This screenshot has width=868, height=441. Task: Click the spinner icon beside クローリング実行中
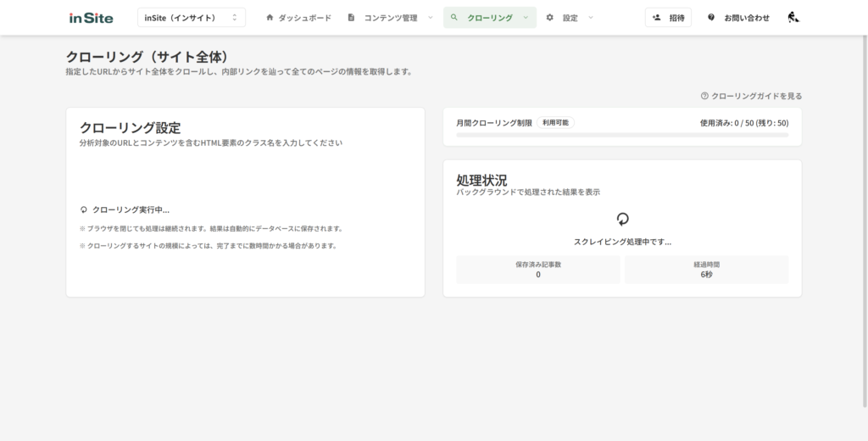click(83, 209)
